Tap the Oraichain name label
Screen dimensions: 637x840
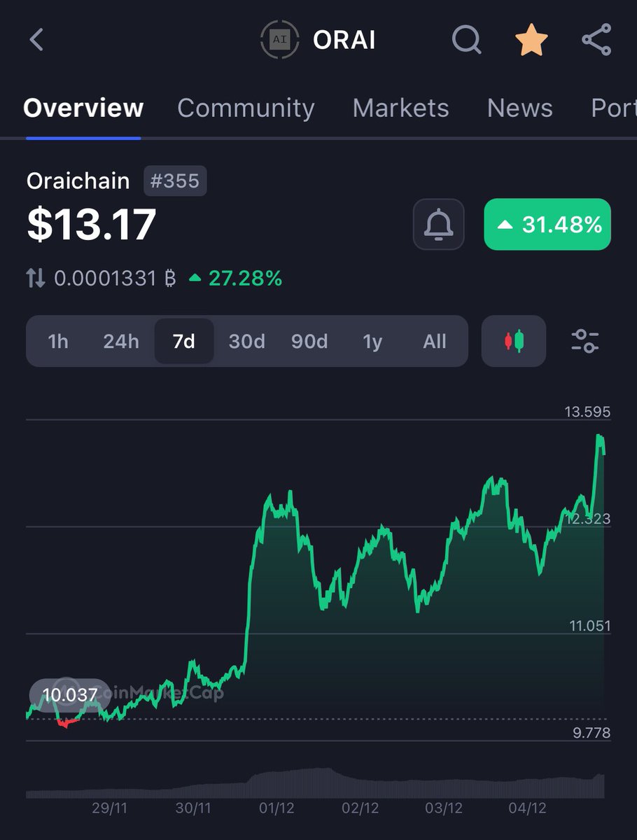pyautogui.click(x=78, y=181)
